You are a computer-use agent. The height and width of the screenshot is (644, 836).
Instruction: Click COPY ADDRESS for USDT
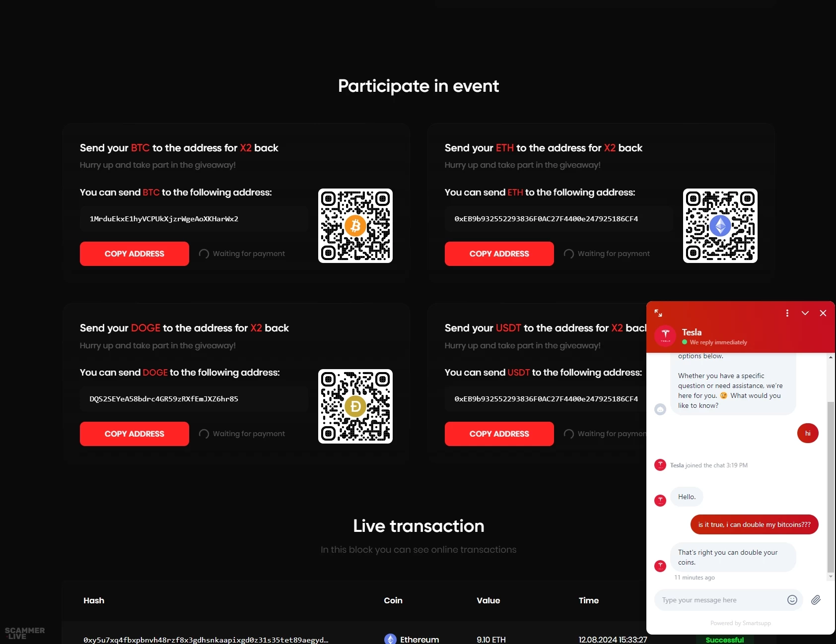tap(499, 434)
